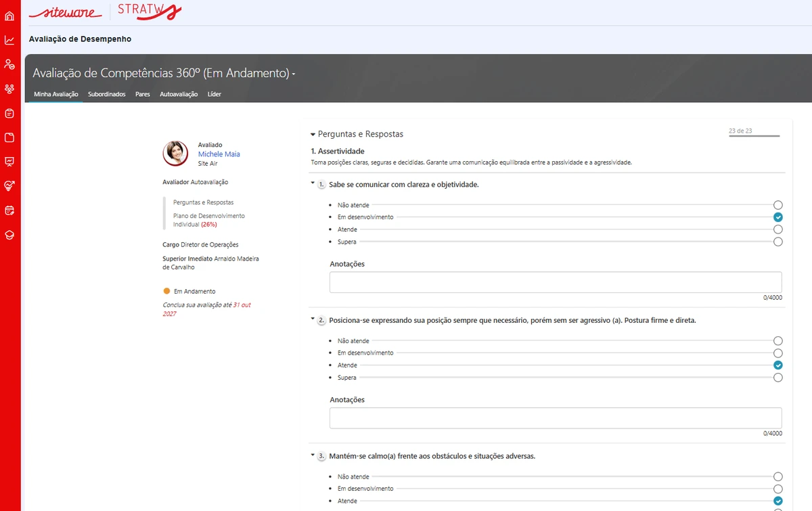Select 'Em desenvolvimento' for question 1
This screenshot has height=511, width=812.
pos(778,217)
